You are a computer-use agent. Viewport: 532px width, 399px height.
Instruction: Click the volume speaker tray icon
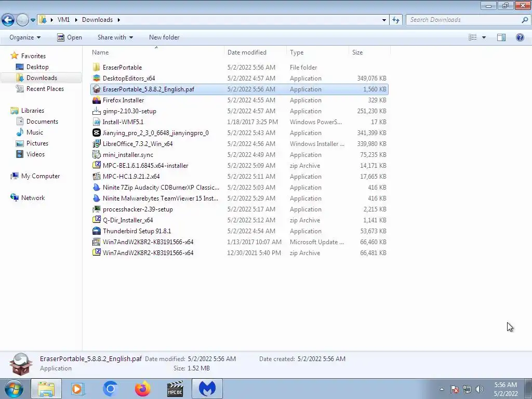coord(480,389)
